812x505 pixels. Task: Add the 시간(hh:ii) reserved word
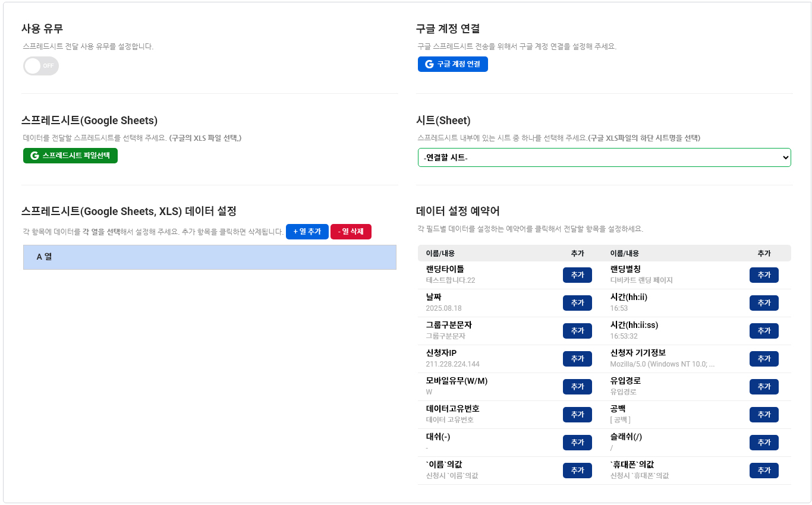pyautogui.click(x=763, y=303)
